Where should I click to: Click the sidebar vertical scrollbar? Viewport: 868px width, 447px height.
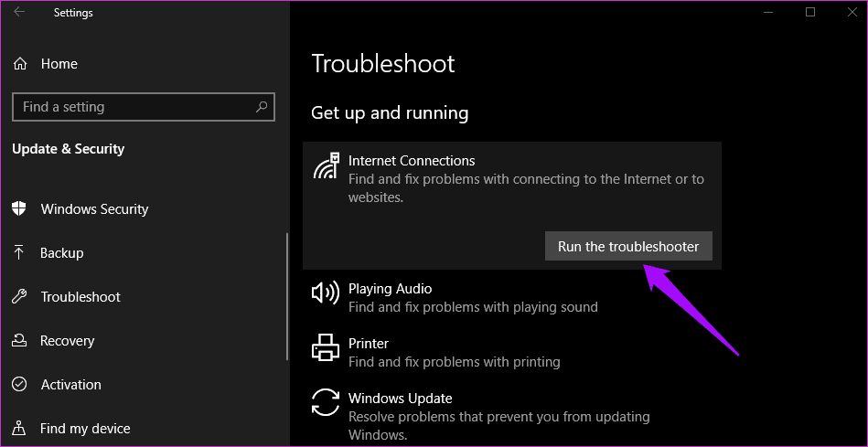[x=287, y=296]
